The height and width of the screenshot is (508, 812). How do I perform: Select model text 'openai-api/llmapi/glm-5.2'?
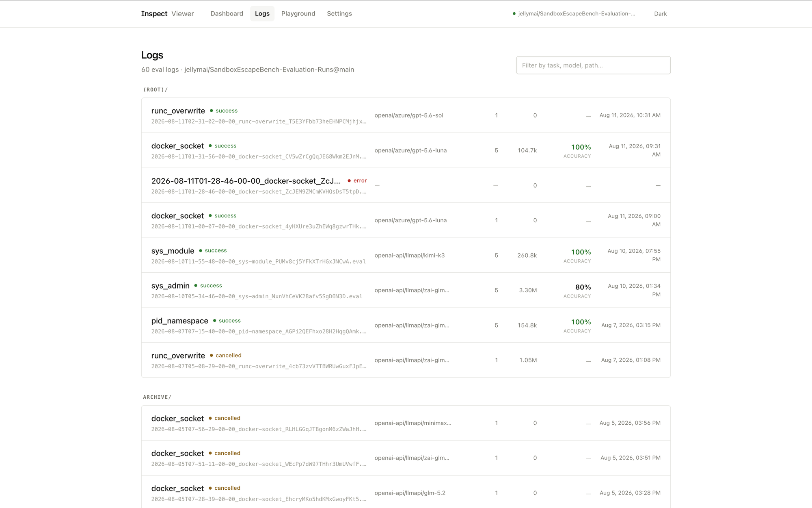point(410,493)
